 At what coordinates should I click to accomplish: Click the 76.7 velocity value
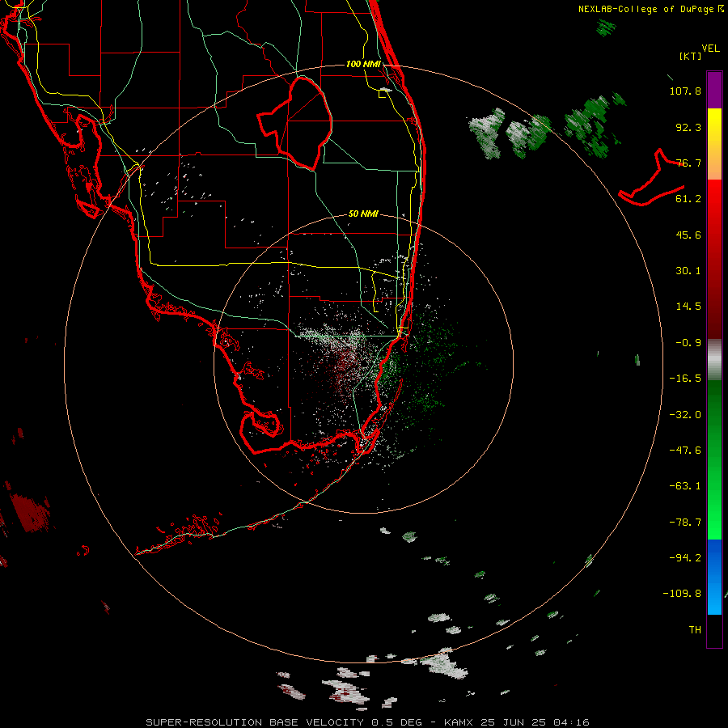[688, 163]
